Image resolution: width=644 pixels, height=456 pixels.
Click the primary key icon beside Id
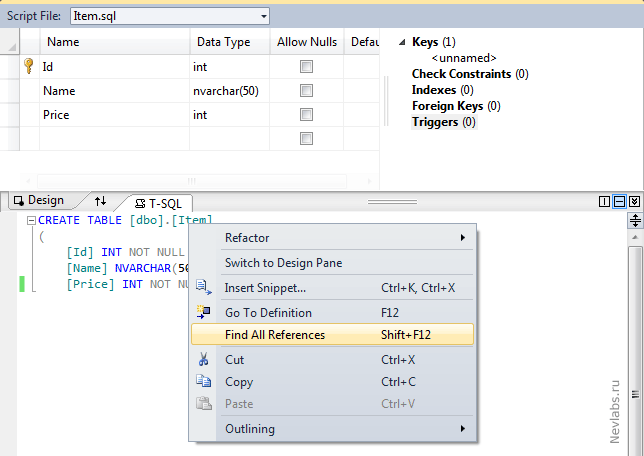click(28, 67)
